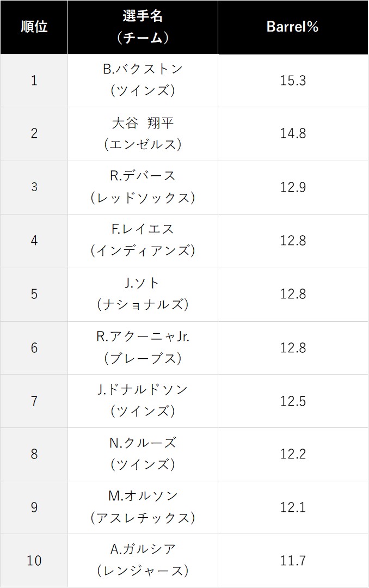The width and height of the screenshot is (369, 588).
Task: Select the R.デバース (レッドソックス) cell
Action: point(143,187)
